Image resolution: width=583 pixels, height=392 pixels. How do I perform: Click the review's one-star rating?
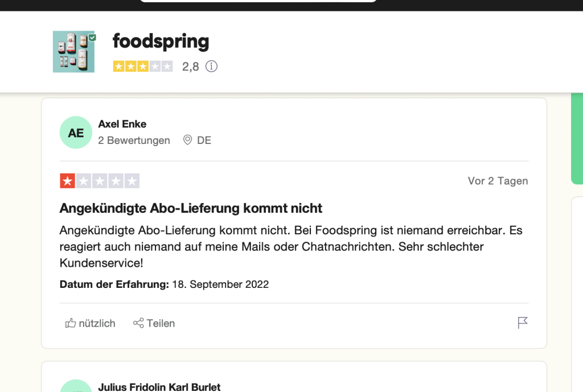pos(100,181)
